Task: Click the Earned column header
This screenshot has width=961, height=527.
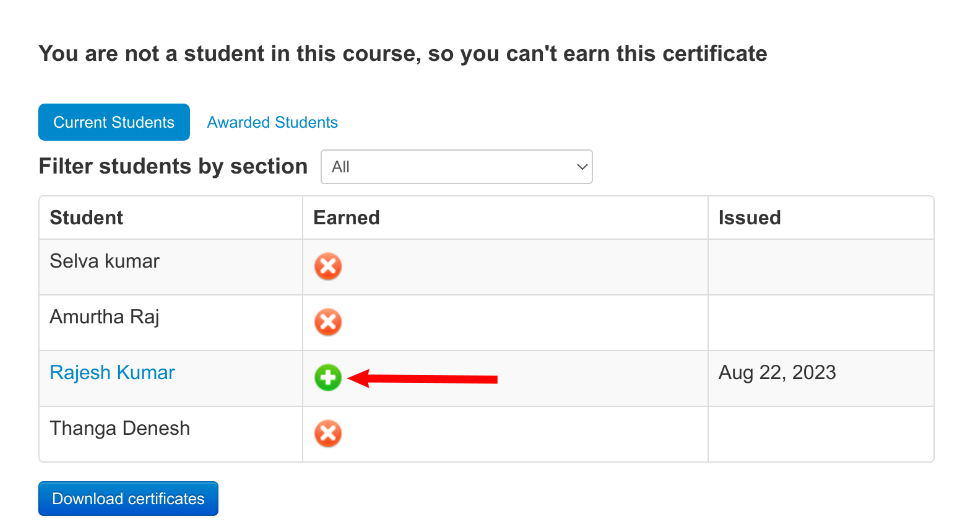Action: pos(346,217)
